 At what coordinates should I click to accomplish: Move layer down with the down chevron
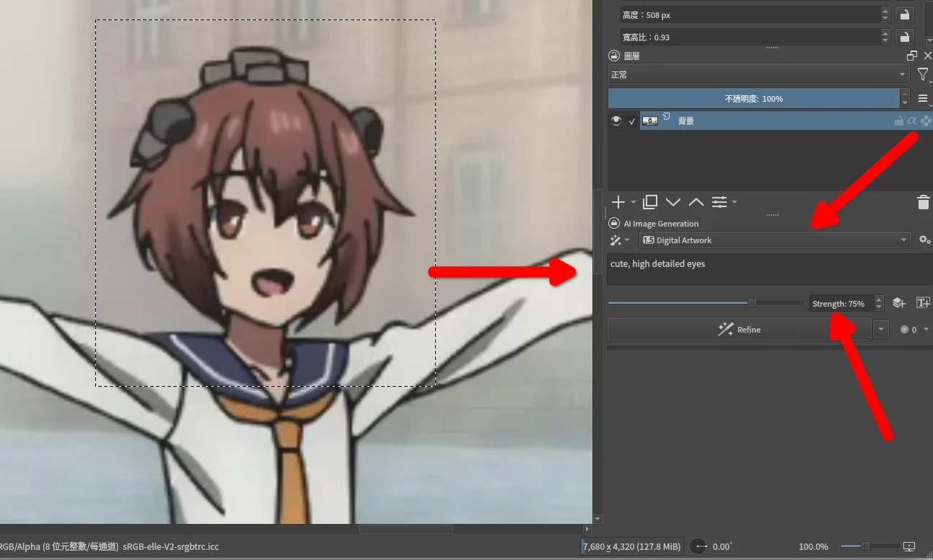click(673, 202)
